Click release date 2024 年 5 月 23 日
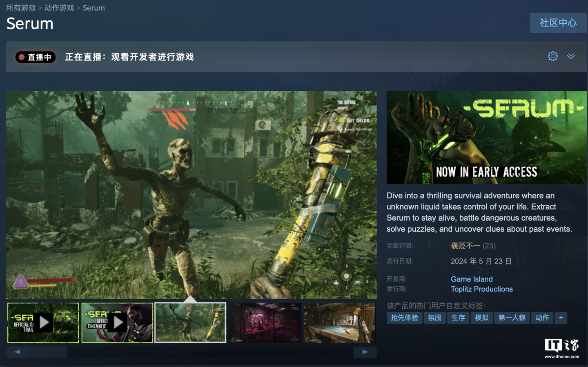Viewport: 588px width, 367px height. pyautogui.click(x=481, y=261)
